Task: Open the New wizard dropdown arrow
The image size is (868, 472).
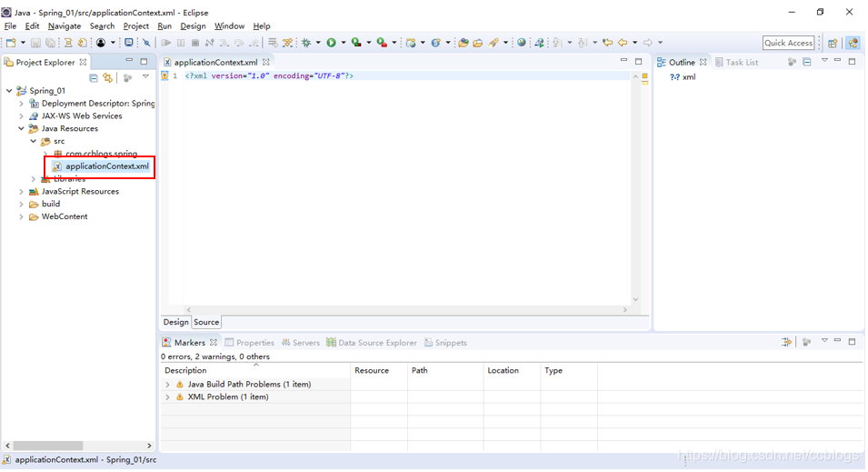Action: click(23, 43)
